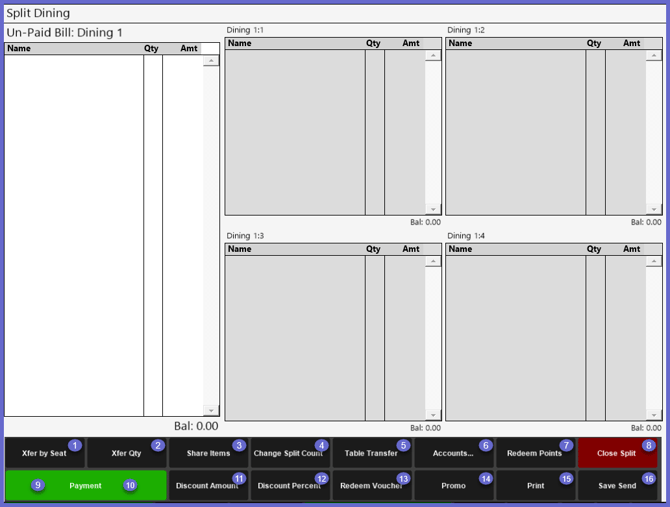Click scroll-down arrow in Un-Paid Bill list

coord(211,410)
